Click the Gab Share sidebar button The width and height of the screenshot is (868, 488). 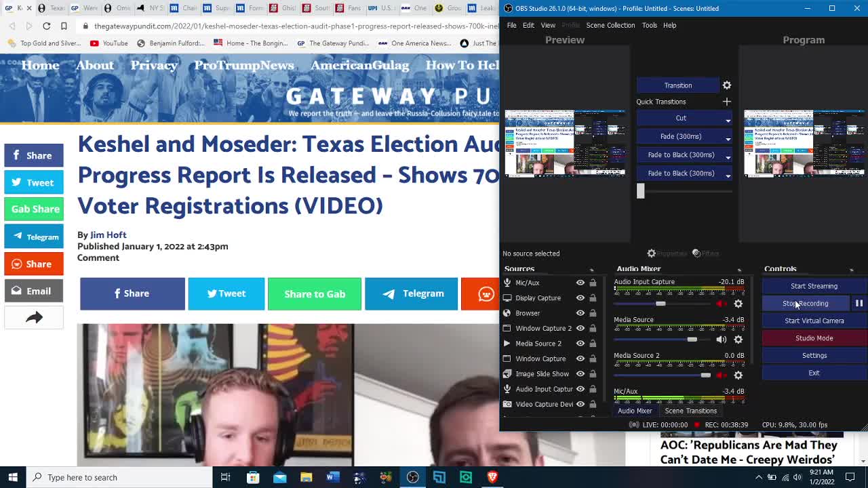pos(34,209)
